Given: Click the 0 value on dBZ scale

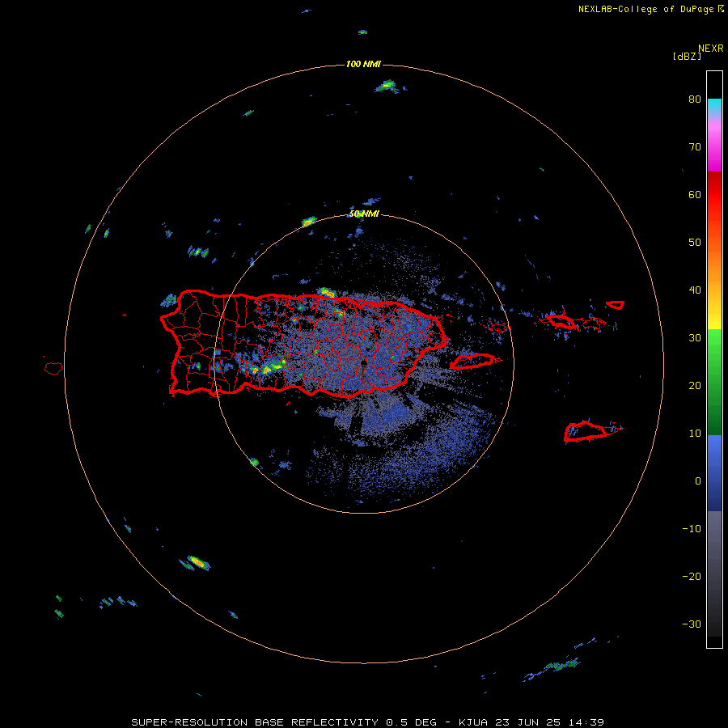Looking at the screenshot, I should [x=698, y=481].
